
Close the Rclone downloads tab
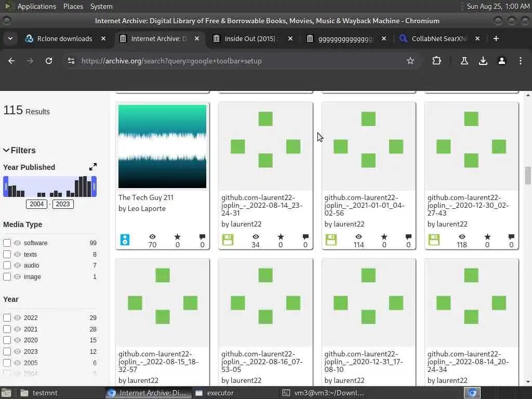coord(103,38)
